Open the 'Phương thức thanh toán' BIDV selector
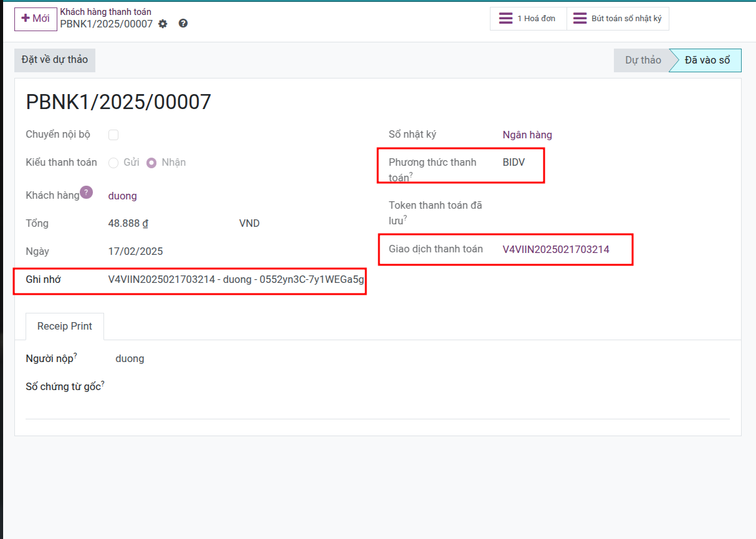 point(513,161)
